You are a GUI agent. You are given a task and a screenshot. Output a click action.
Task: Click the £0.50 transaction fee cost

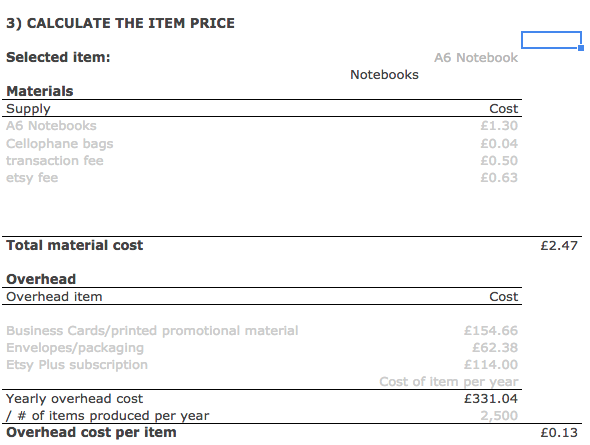pyautogui.click(x=499, y=161)
